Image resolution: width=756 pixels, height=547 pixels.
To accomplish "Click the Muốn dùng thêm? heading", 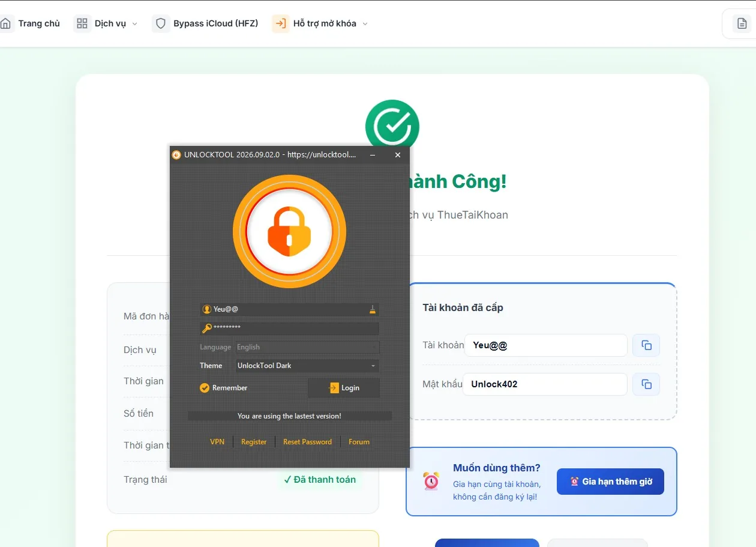I will point(497,468).
